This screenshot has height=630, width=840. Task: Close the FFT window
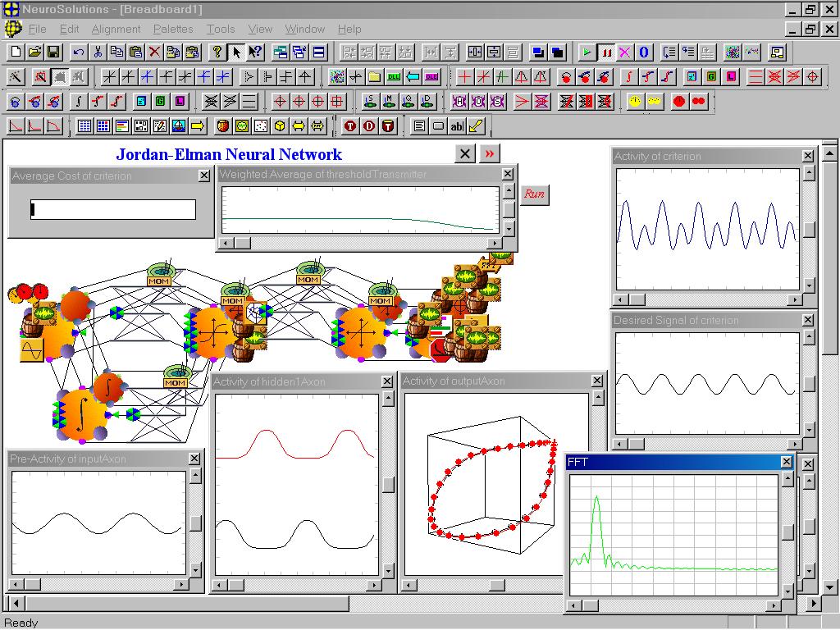click(x=787, y=462)
